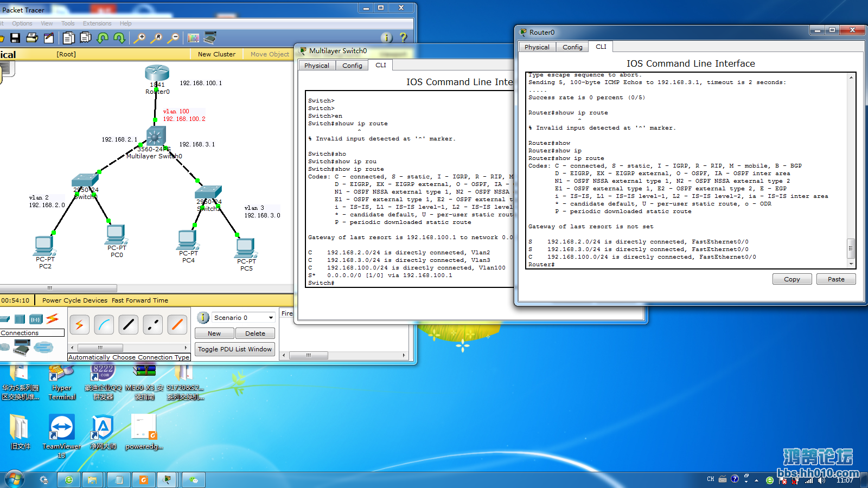This screenshot has width=868, height=488.
Task: Click the Redo green arrow icon
Action: coord(119,38)
